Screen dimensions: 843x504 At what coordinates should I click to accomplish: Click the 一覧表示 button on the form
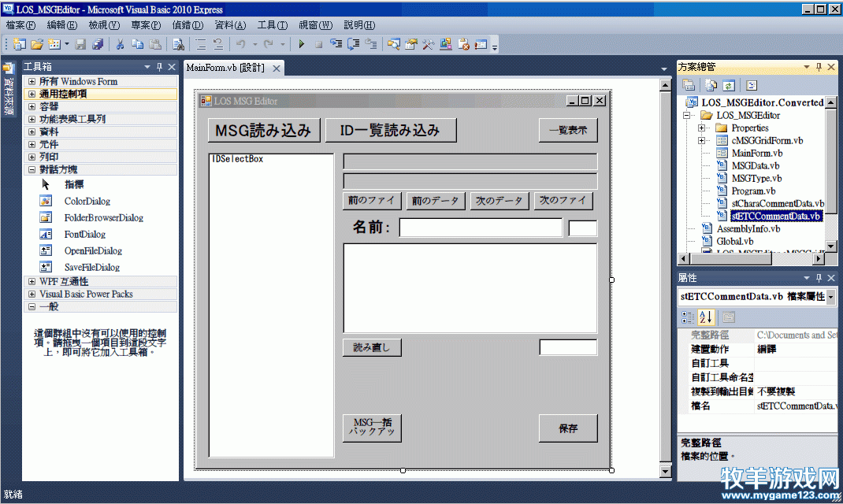[x=568, y=131]
